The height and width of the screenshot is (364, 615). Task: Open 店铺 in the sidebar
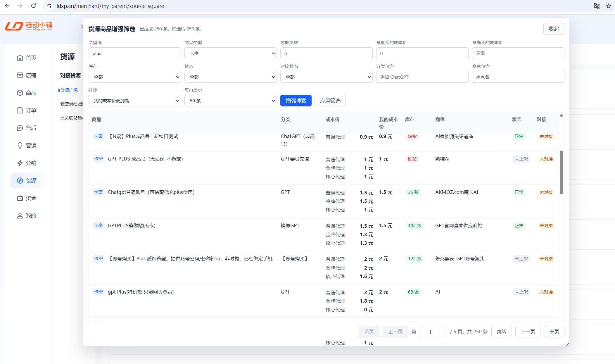point(28,75)
